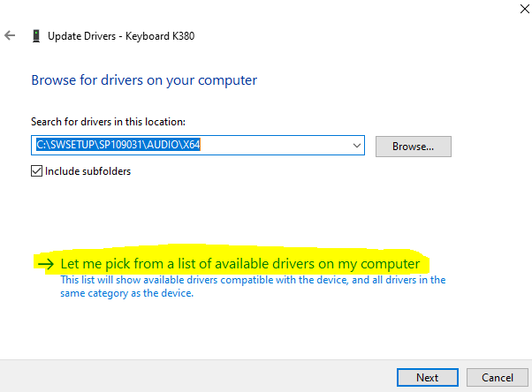The width and height of the screenshot is (532, 392).
Task: Open Let me pick from a list link
Action: (x=239, y=264)
